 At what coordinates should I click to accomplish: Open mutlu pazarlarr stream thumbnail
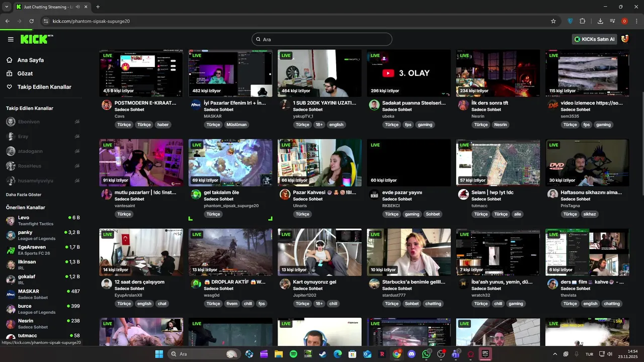click(141, 163)
